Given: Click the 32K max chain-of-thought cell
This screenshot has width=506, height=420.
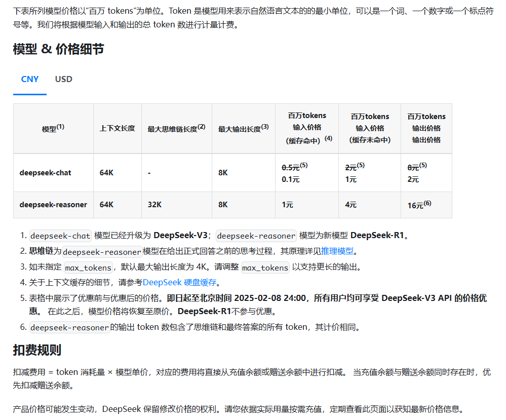Looking at the screenshot, I should click(x=154, y=205).
